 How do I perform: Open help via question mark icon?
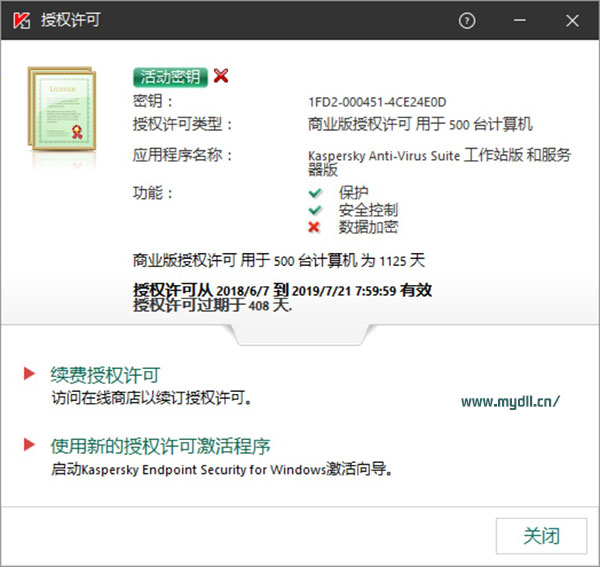pyautogui.click(x=467, y=21)
